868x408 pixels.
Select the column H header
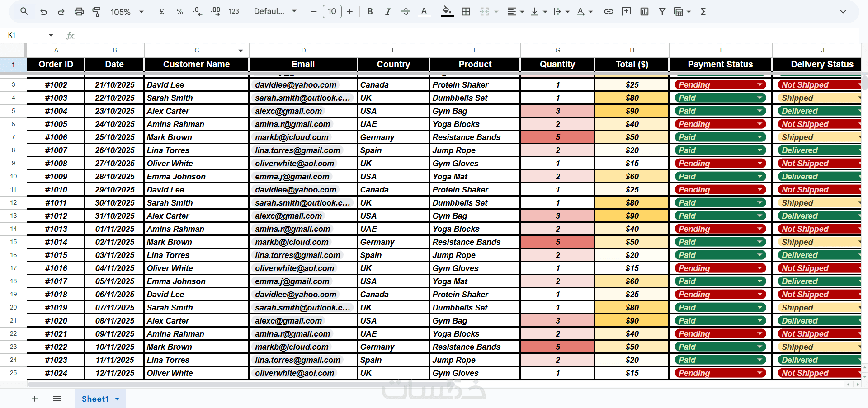tap(632, 50)
